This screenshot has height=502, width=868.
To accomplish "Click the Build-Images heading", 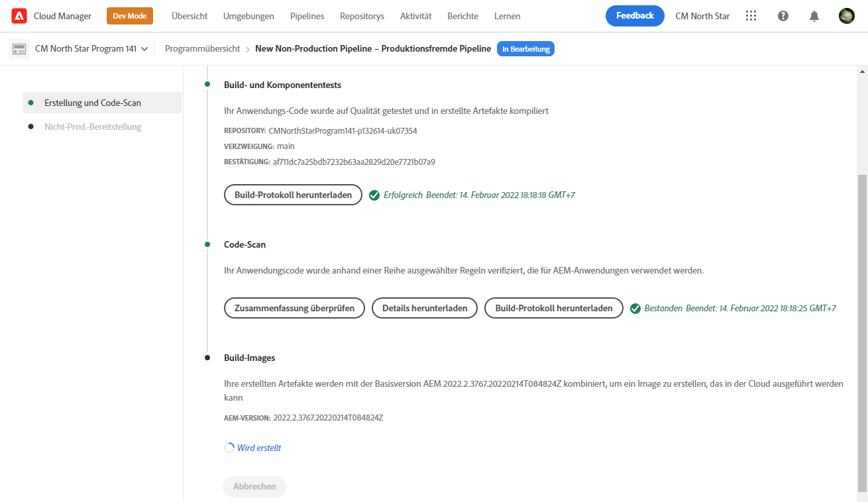I will (250, 358).
